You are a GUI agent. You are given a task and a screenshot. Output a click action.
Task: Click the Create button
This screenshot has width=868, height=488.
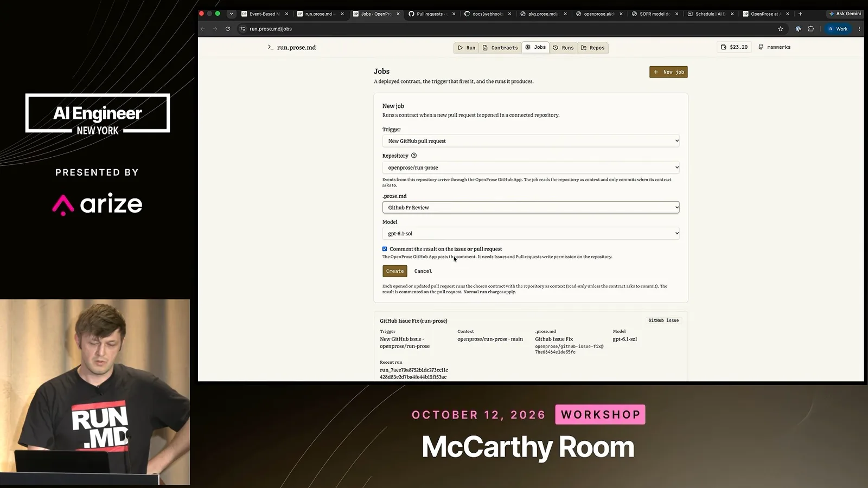click(394, 271)
